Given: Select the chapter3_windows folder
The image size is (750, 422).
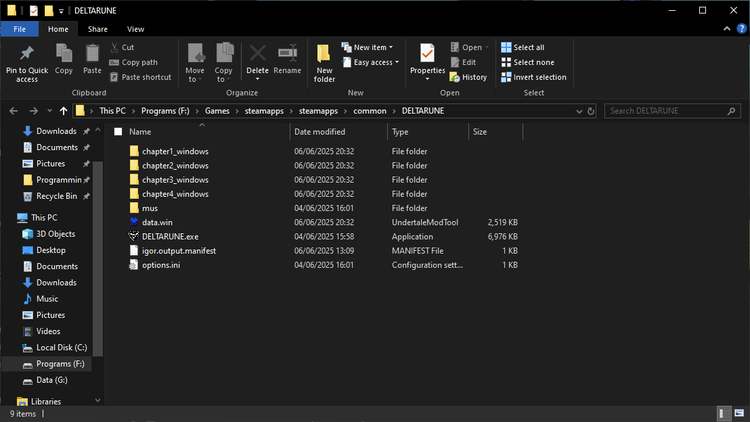Looking at the screenshot, I should coord(175,180).
